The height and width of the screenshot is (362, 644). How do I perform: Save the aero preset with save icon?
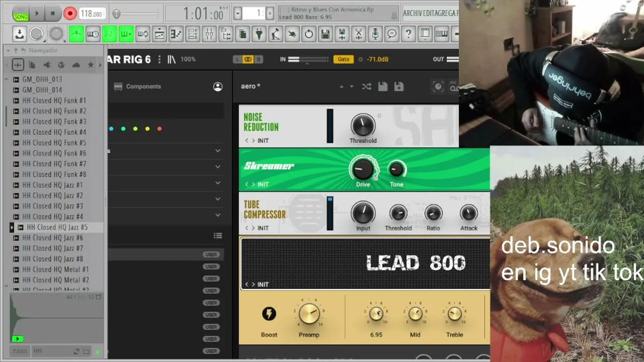point(383,86)
